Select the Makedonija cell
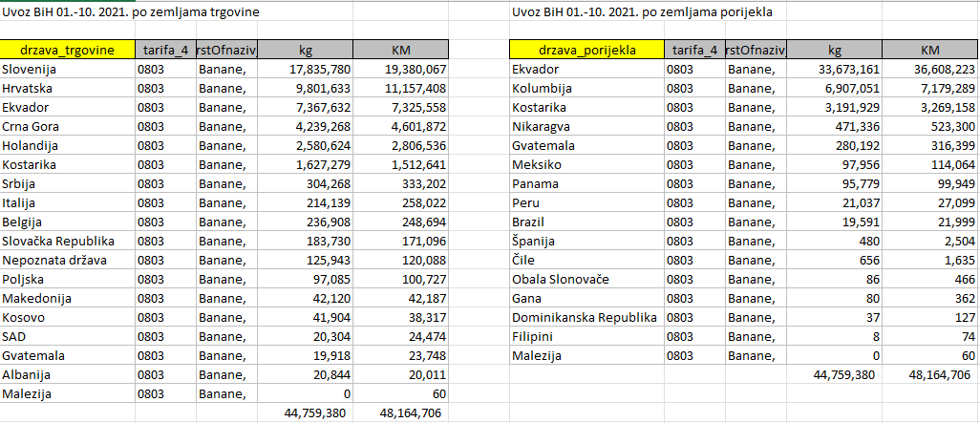The image size is (980, 423). click(68, 299)
